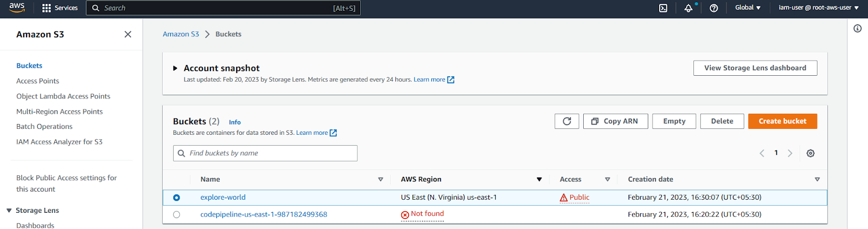The width and height of the screenshot is (868, 229).
Task: Go to previous page of buckets
Action: tap(762, 153)
